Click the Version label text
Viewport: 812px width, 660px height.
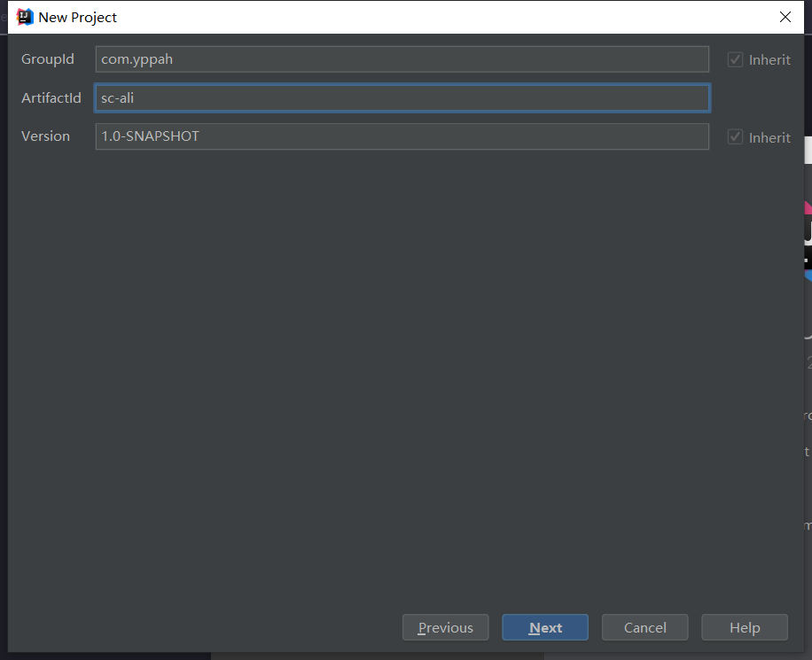pyautogui.click(x=45, y=136)
